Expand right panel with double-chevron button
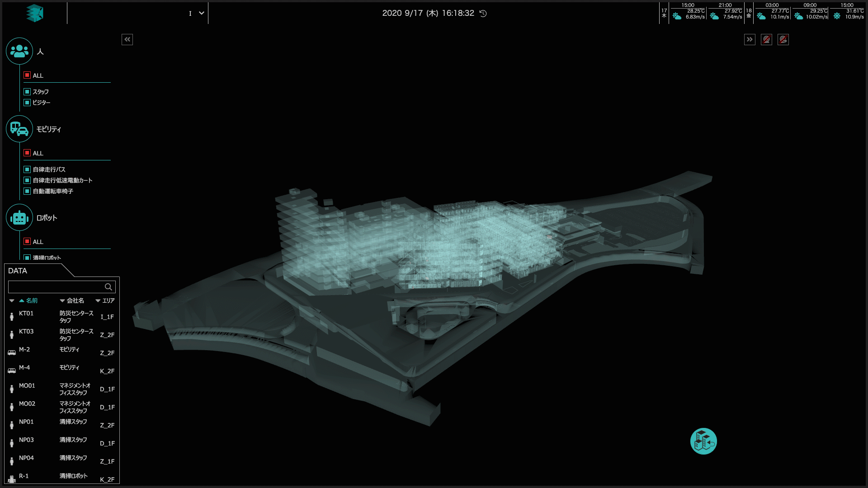The height and width of the screenshot is (488, 868). pyautogui.click(x=750, y=39)
